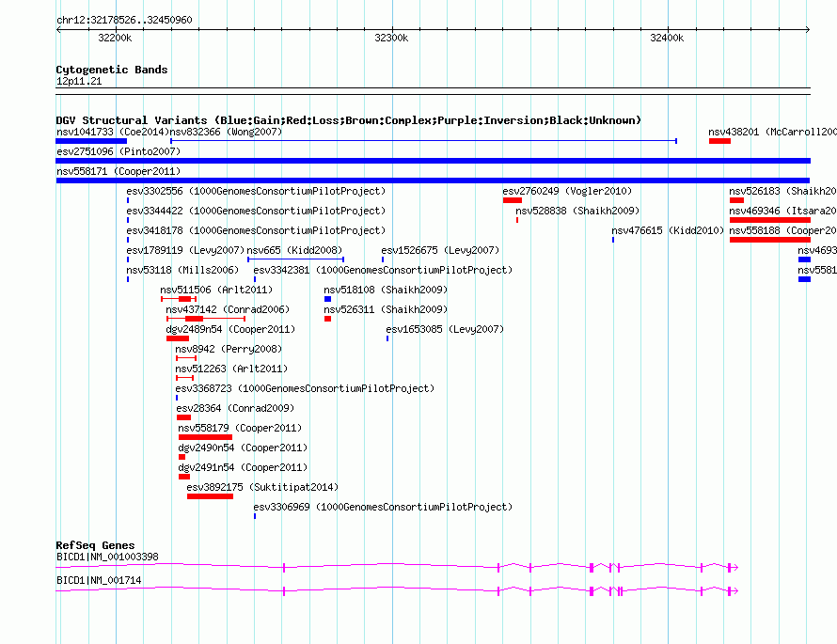Select nsv518108 (Shaikh2009) label

pos(386,290)
